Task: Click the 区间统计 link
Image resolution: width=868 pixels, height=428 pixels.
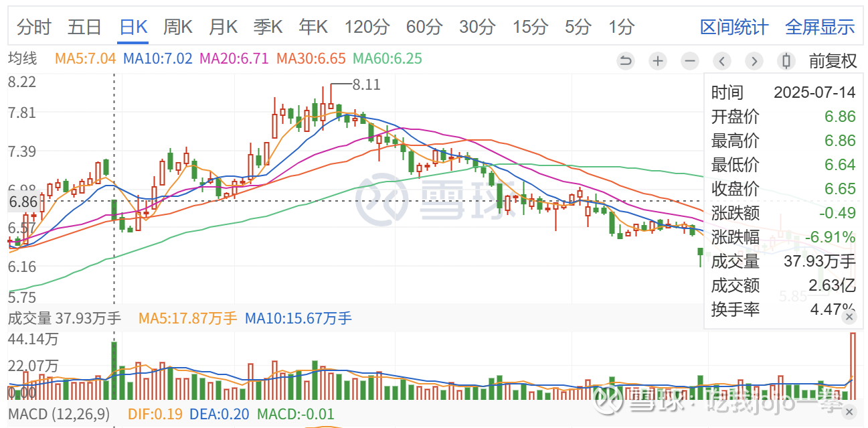Action: (734, 27)
